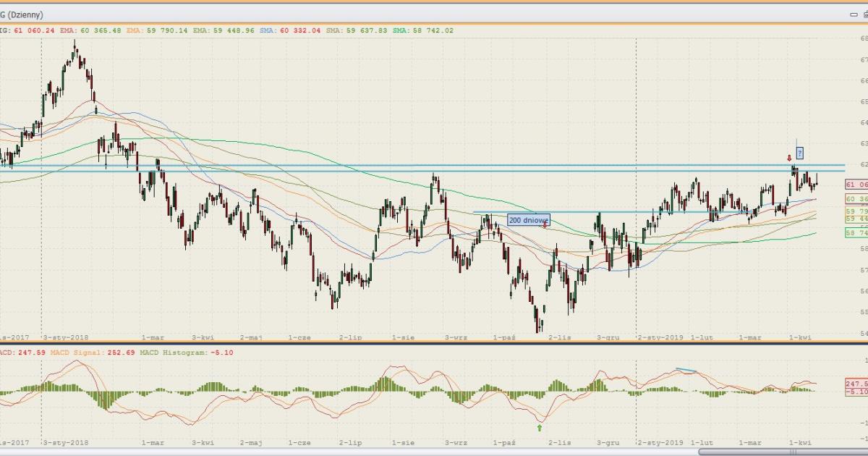Select the question mark annotation box

[799, 153]
